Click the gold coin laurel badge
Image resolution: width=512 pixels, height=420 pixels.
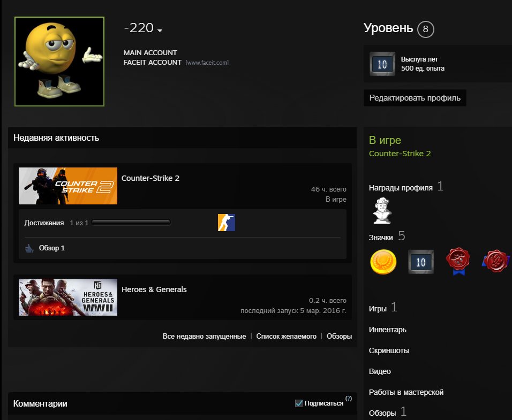coord(383,262)
